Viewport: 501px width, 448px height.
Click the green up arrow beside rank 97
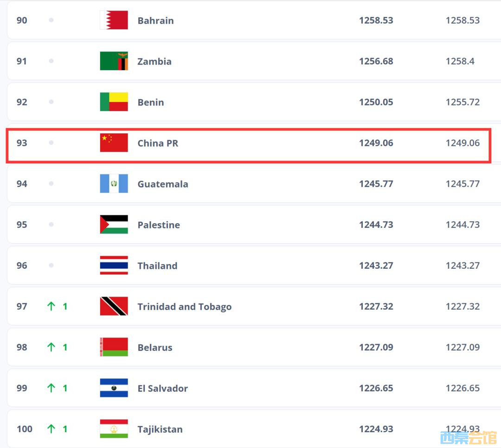[51, 306]
